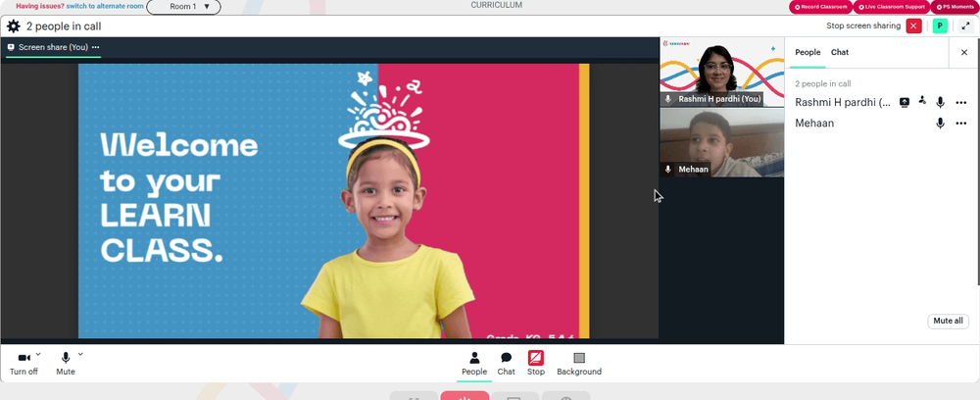The image size is (980, 400).
Task: Mute Mehaan's microphone in the people list
Action: tap(940, 124)
